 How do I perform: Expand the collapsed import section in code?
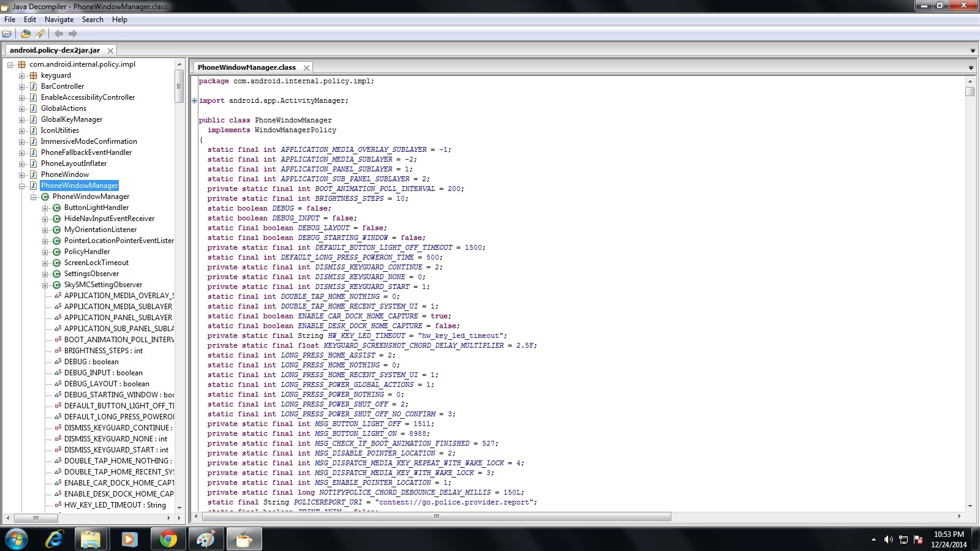point(195,101)
